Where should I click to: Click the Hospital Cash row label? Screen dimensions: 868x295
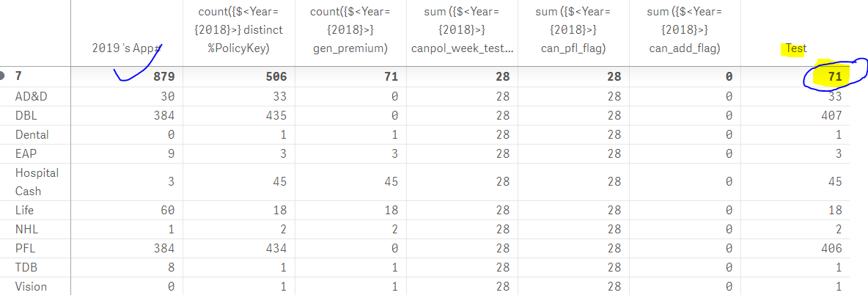(x=37, y=181)
